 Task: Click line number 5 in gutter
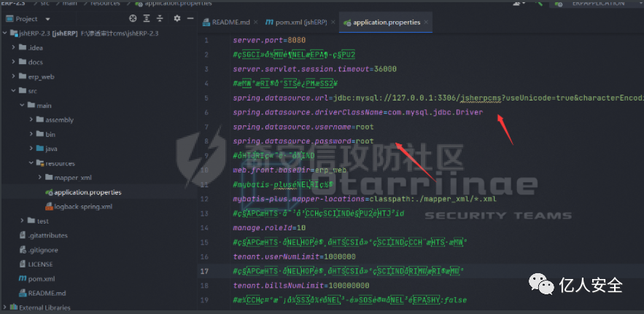point(206,98)
